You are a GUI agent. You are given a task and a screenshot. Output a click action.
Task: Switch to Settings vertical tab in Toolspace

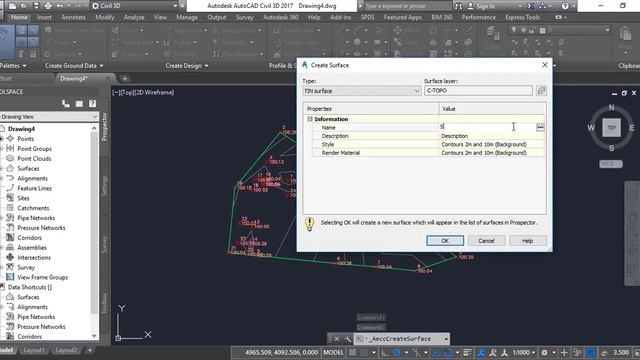tap(104, 186)
